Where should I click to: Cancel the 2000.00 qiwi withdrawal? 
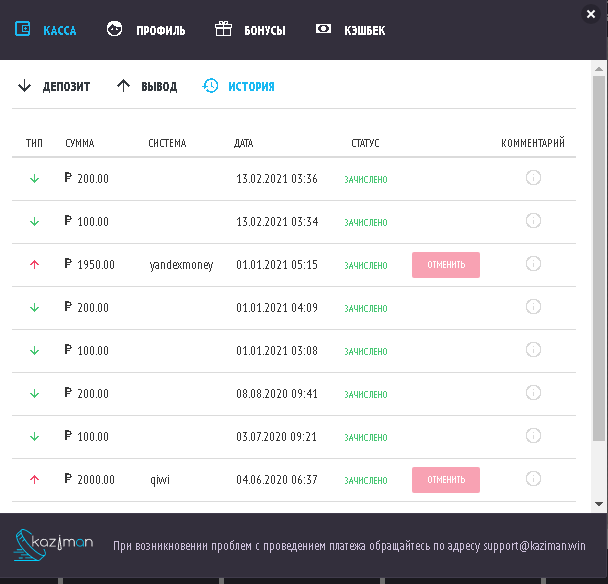tap(446, 480)
